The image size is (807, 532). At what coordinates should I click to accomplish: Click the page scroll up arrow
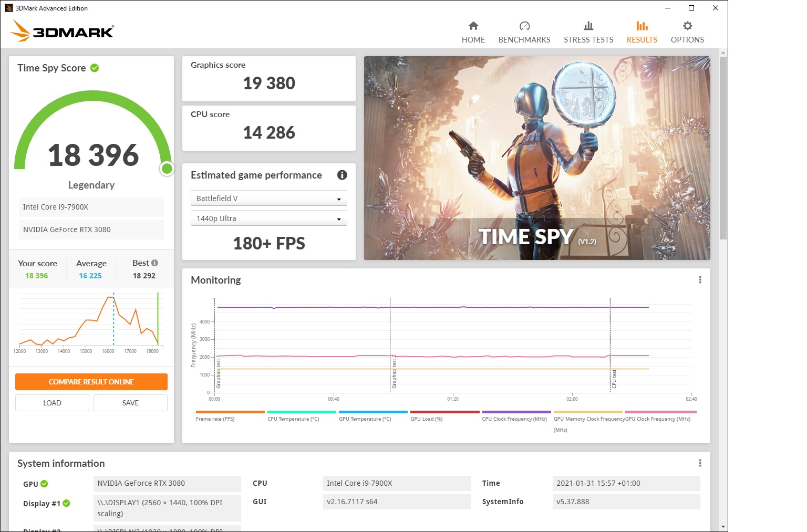723,53
